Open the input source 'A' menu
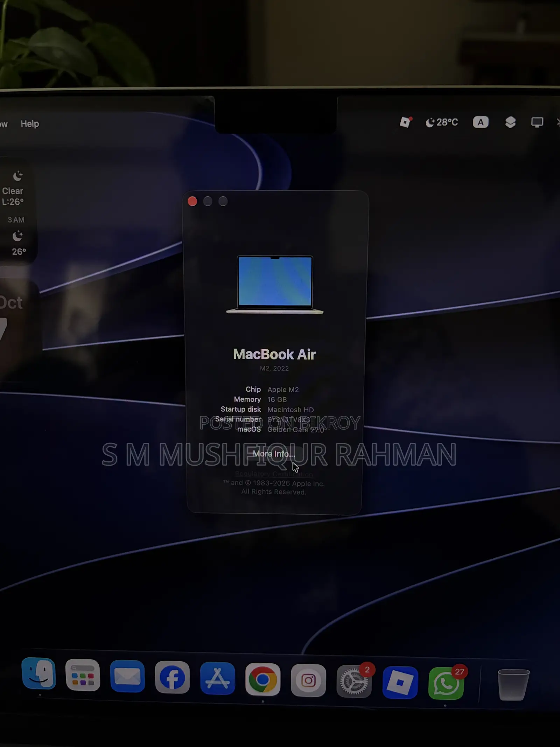Image resolution: width=560 pixels, height=747 pixels. click(x=481, y=122)
